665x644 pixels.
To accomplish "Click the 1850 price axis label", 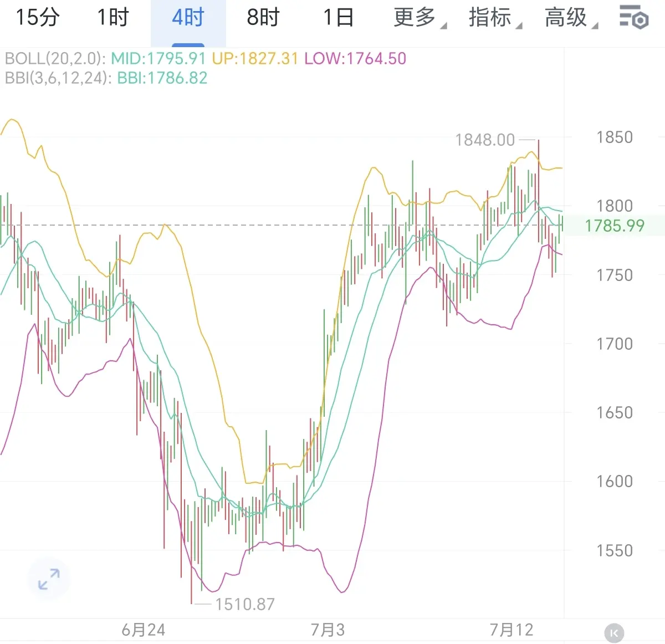I will click(x=615, y=137).
